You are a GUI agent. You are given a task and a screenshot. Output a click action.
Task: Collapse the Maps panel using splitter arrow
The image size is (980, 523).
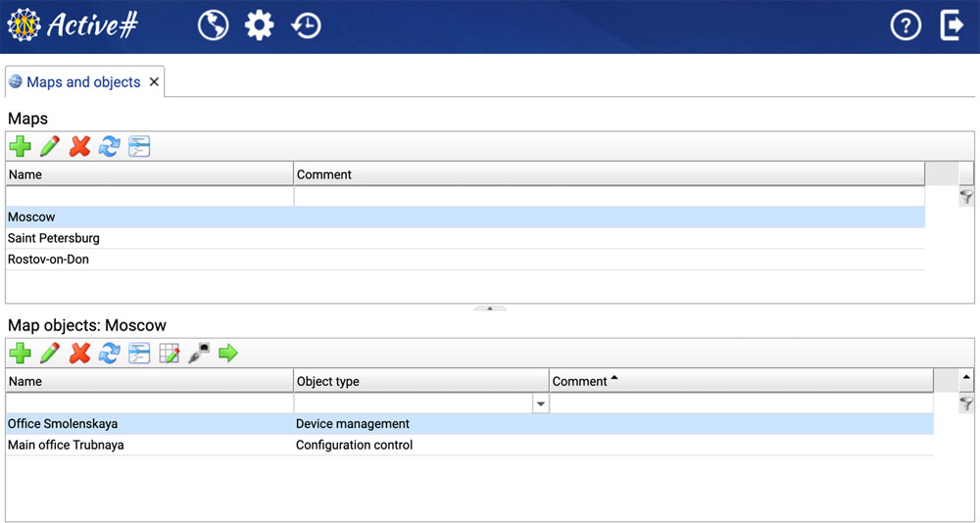pyautogui.click(x=490, y=308)
